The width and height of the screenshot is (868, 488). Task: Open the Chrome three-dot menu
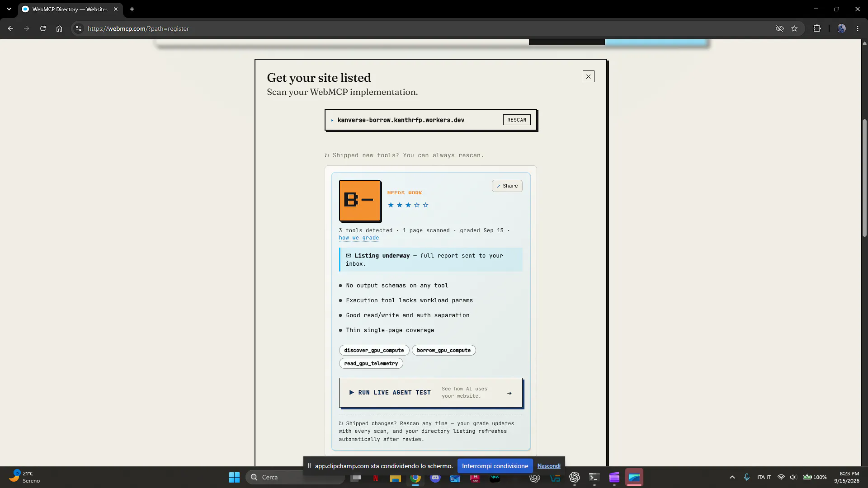tap(858, 28)
